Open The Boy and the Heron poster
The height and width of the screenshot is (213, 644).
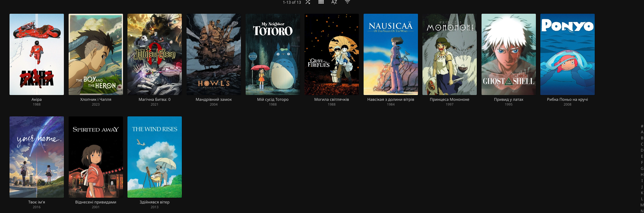[x=96, y=54]
